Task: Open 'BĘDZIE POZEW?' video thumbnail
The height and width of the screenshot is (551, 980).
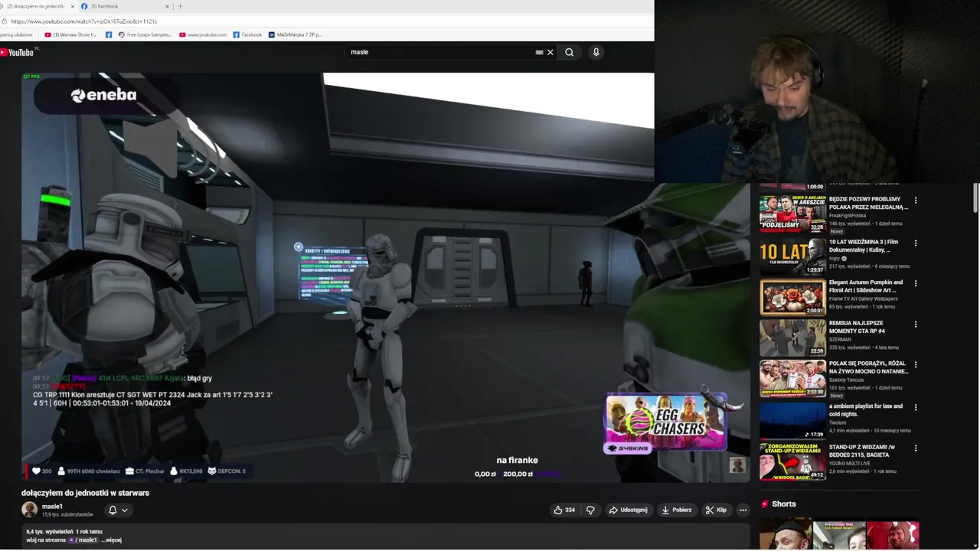Action: (x=792, y=214)
